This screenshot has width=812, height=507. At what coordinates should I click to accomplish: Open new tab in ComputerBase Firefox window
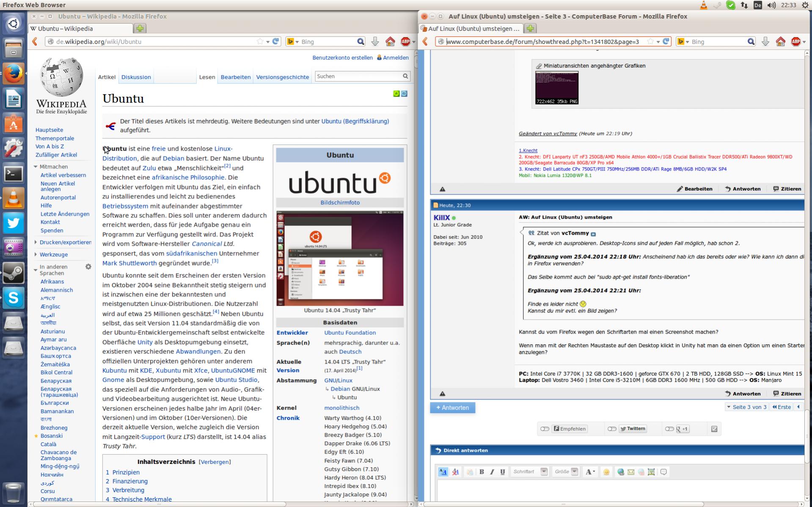pos(530,28)
